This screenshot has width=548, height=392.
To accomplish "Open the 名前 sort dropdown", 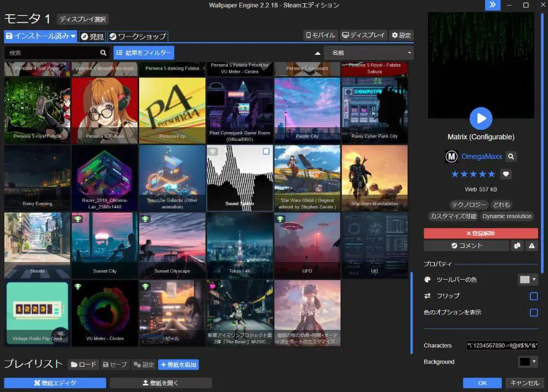I will [x=369, y=53].
